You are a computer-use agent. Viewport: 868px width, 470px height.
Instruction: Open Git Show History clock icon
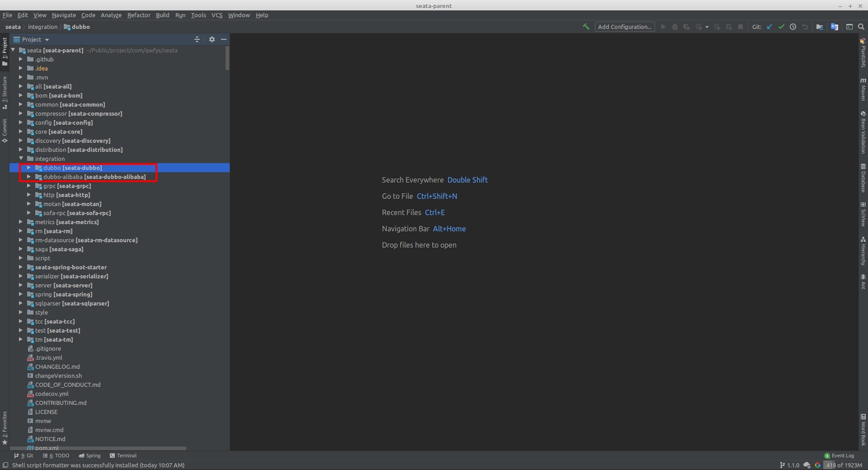point(793,27)
